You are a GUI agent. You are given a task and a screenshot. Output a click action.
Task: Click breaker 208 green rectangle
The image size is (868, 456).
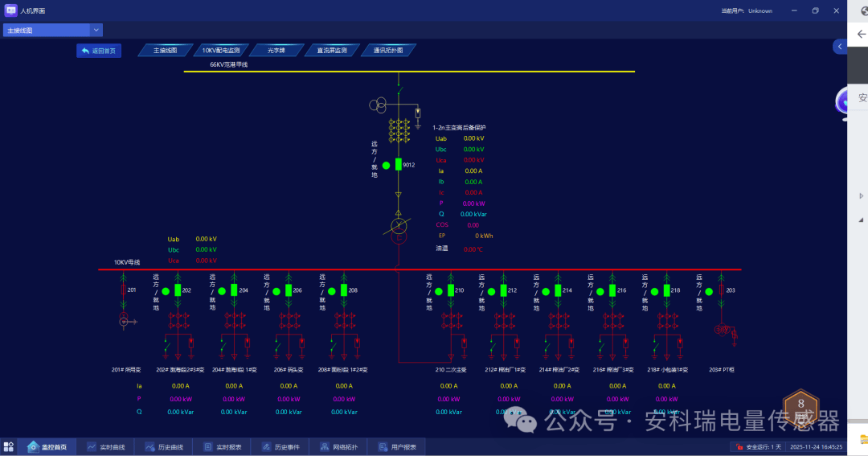tap(344, 290)
